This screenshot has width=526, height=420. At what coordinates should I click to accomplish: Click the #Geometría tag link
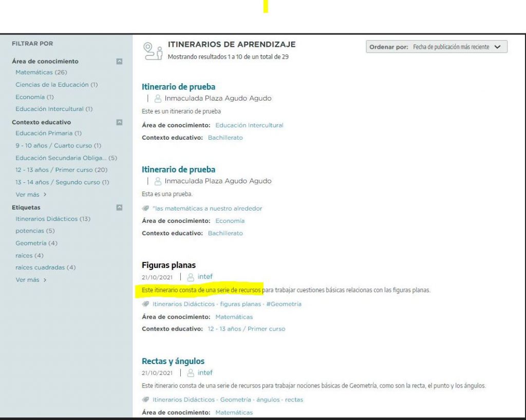pos(284,304)
